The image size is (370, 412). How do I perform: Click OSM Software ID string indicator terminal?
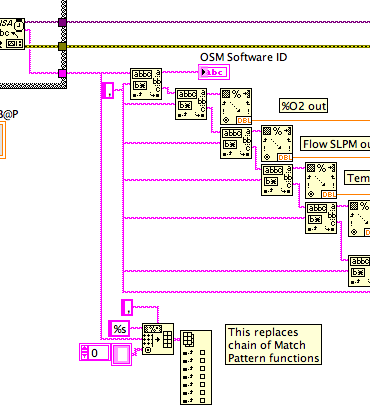[x=214, y=72]
